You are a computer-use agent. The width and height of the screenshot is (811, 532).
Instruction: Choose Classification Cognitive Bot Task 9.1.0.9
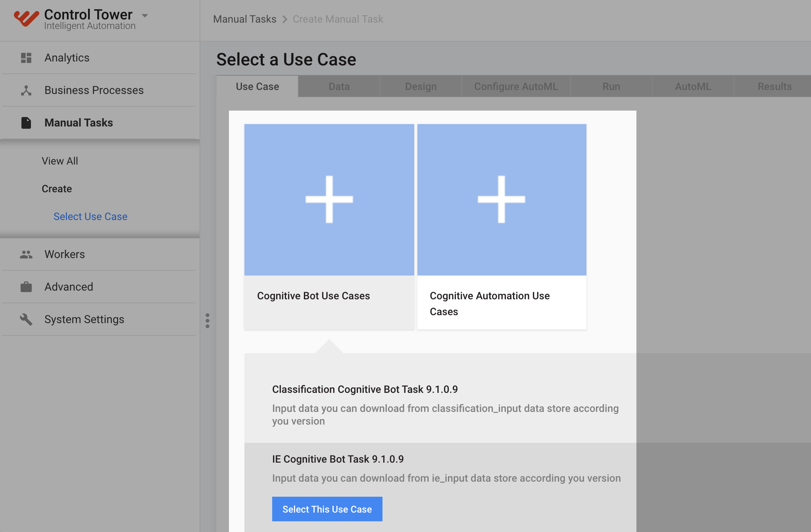[x=365, y=389]
